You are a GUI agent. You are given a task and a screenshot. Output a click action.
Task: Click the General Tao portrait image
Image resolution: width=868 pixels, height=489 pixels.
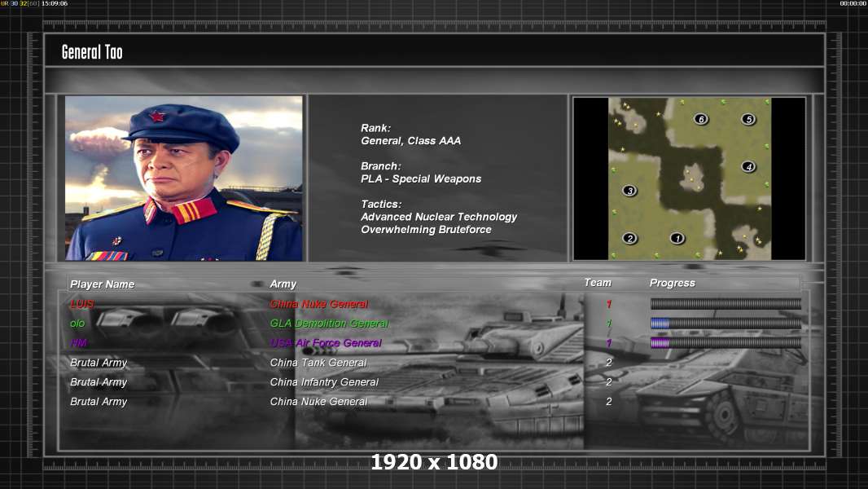click(184, 178)
